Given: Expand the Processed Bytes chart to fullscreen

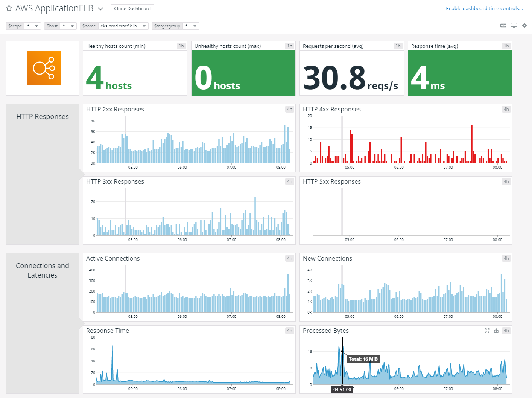Looking at the screenshot, I should pos(487,331).
